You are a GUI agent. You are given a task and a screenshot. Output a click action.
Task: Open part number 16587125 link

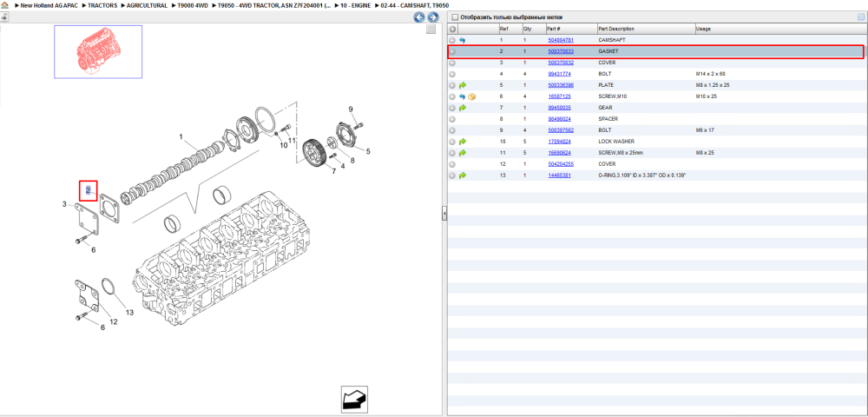pos(559,96)
